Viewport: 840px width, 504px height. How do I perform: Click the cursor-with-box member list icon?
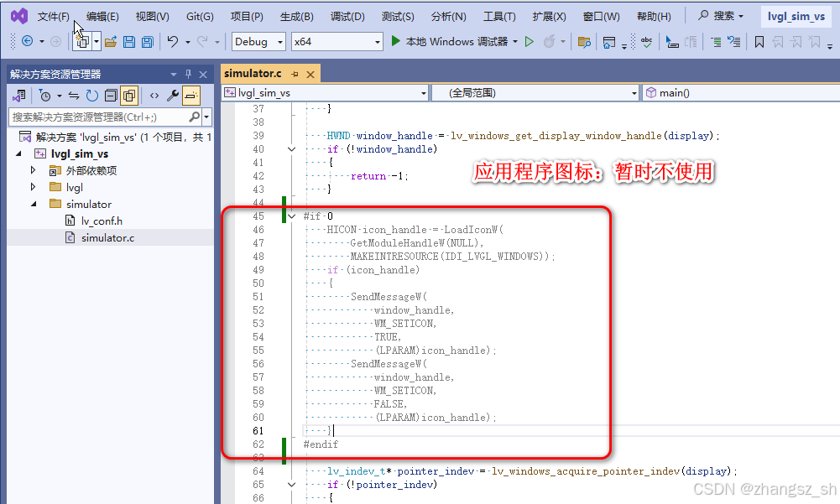pos(672,41)
